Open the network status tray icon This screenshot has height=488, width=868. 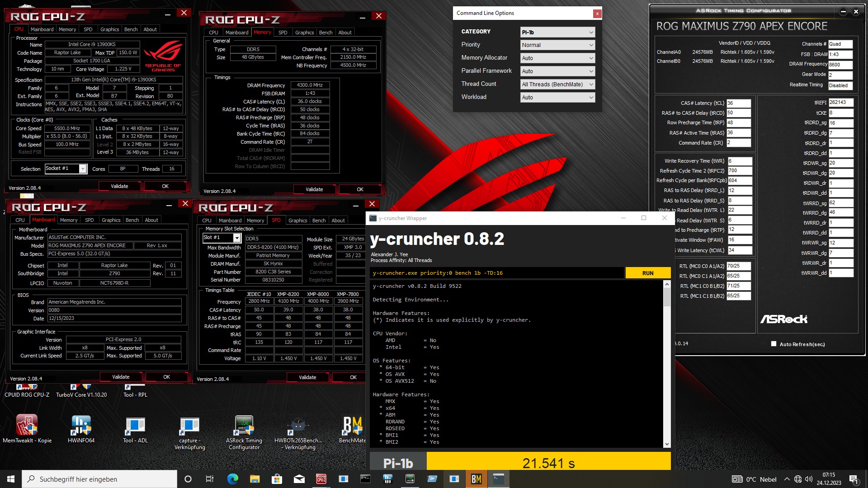798,479
